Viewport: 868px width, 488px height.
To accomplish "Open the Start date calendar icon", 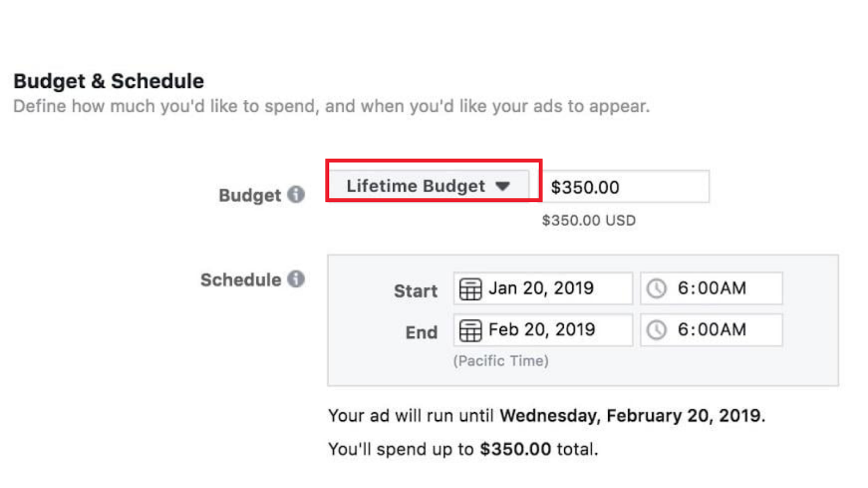I will pos(471,288).
